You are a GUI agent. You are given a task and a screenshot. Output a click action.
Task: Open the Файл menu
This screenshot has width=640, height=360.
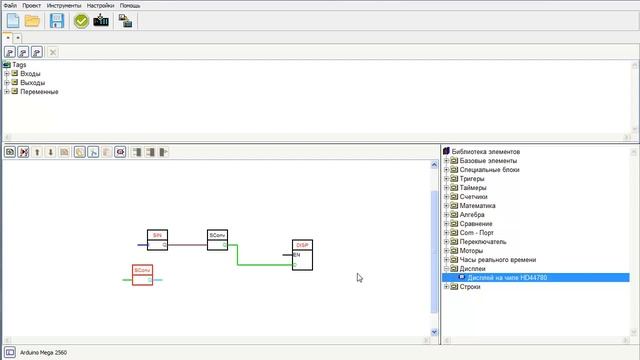pos(10,5)
